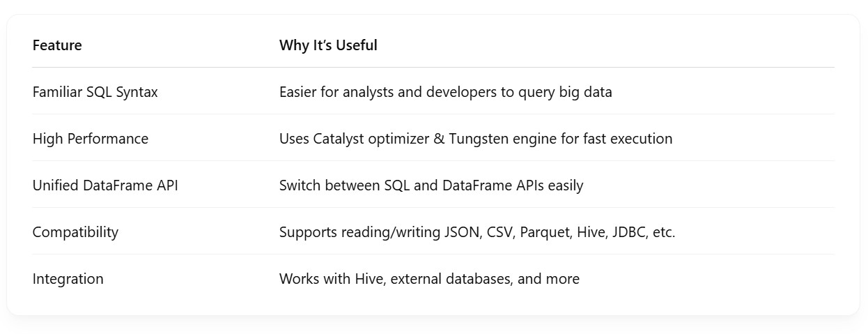This screenshot has width=868, height=334.
Task: Select the Familiar SQL Syntax cell
Action: pos(95,92)
